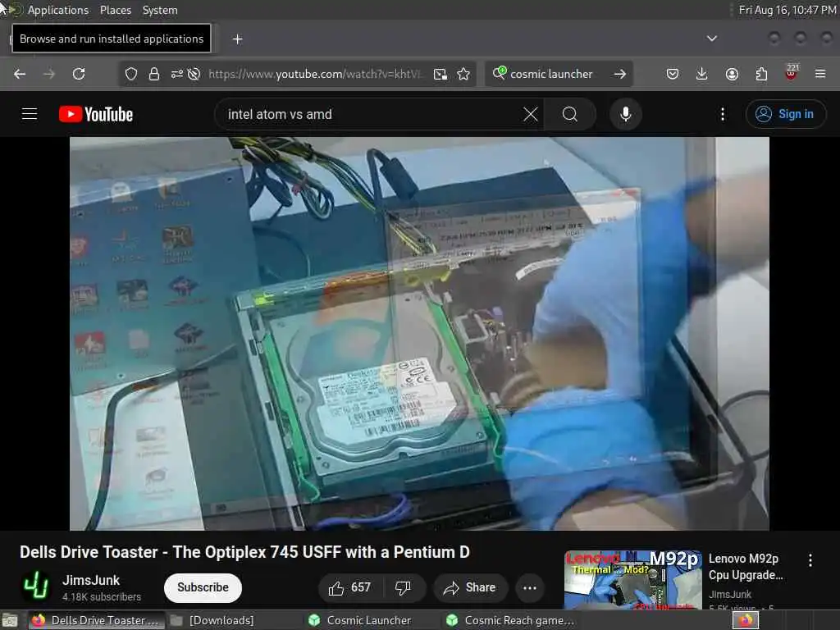
Task: Open options for Lenovo M92p video
Action: click(810, 560)
